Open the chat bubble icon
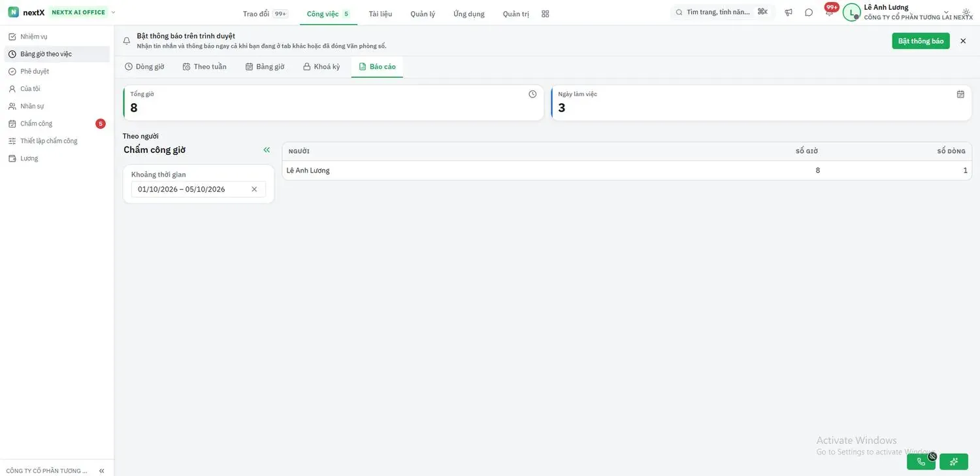 click(809, 12)
